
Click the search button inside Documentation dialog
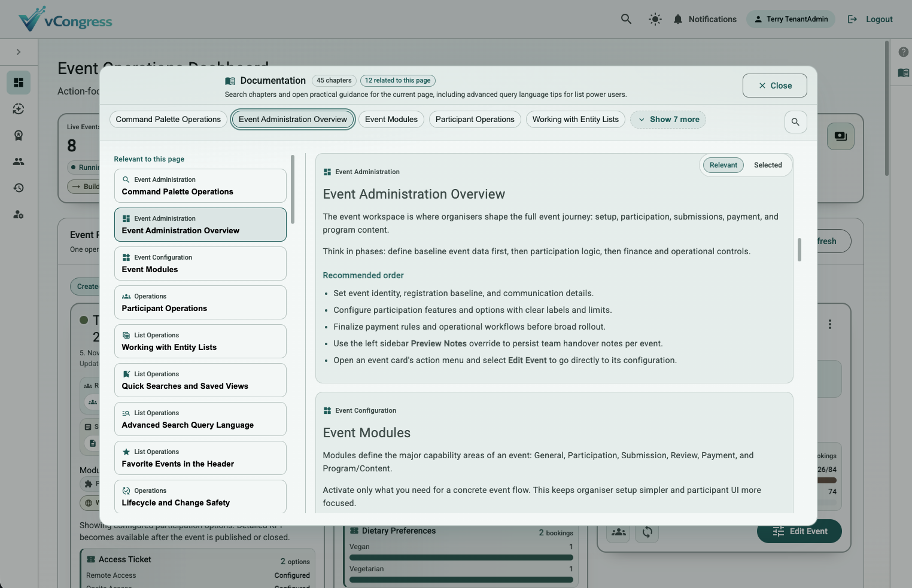tap(795, 122)
